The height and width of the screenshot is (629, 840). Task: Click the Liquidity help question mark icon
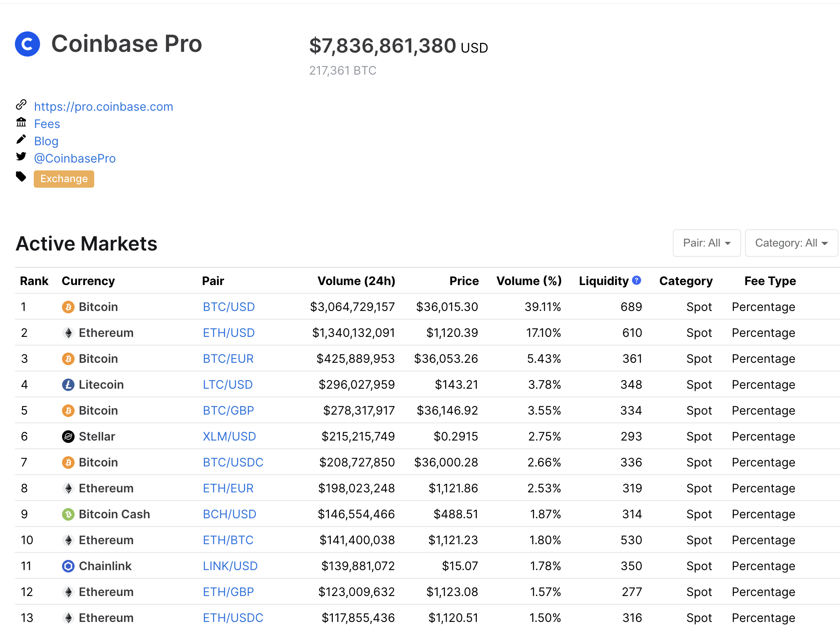click(637, 280)
